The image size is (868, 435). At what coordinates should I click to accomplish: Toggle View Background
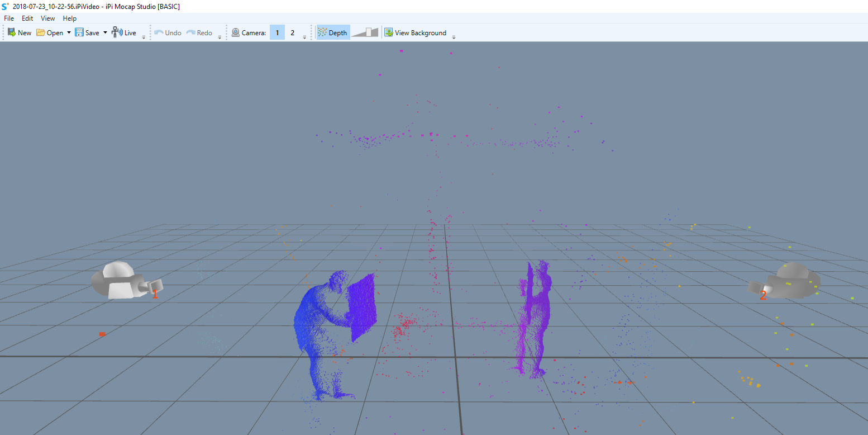pos(415,32)
